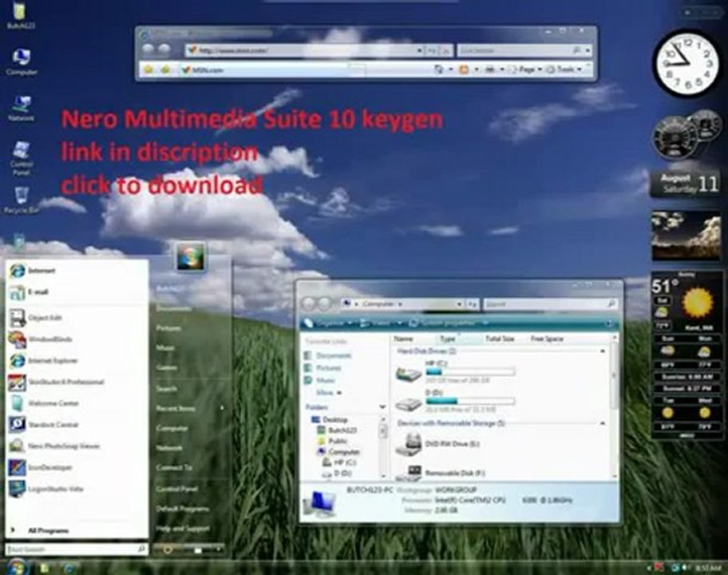
Task: Click the IE Back button
Action: click(148, 50)
